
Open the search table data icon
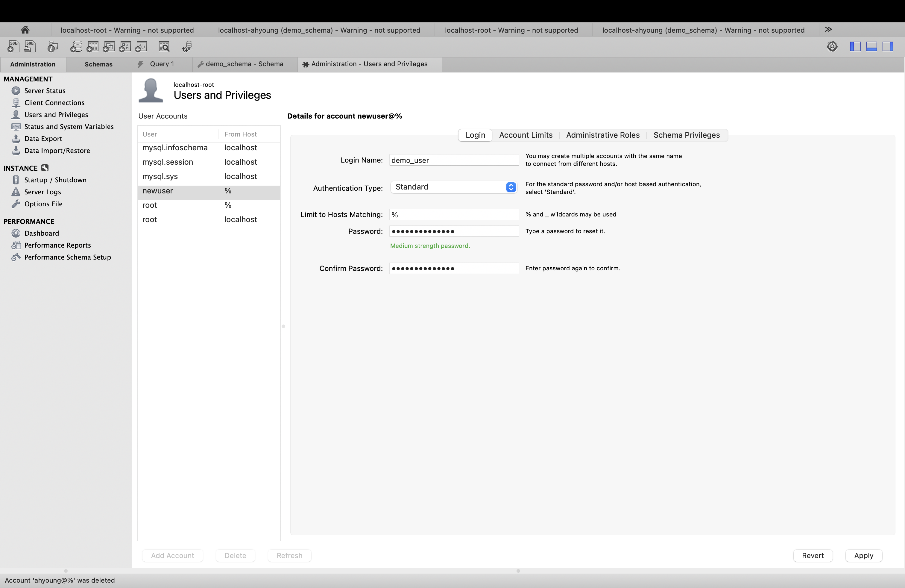(x=164, y=46)
